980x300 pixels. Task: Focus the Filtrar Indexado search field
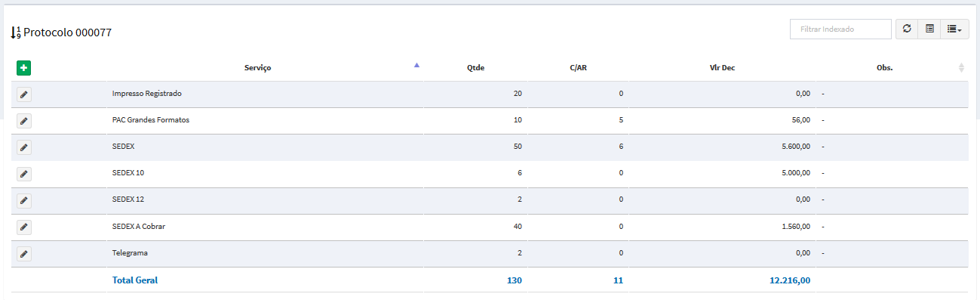coord(841,29)
